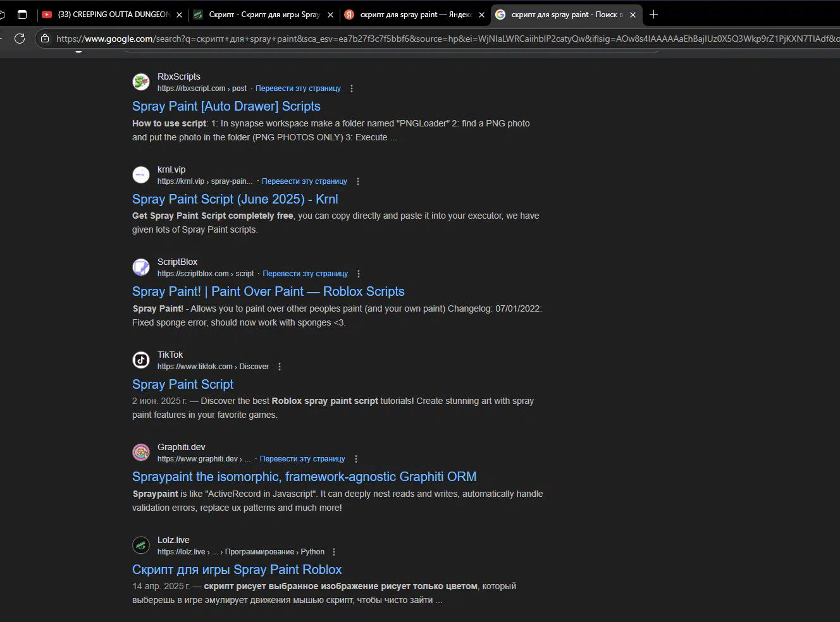The image size is (840, 622).
Task: Click the TikTok site name text
Action: [x=170, y=355]
